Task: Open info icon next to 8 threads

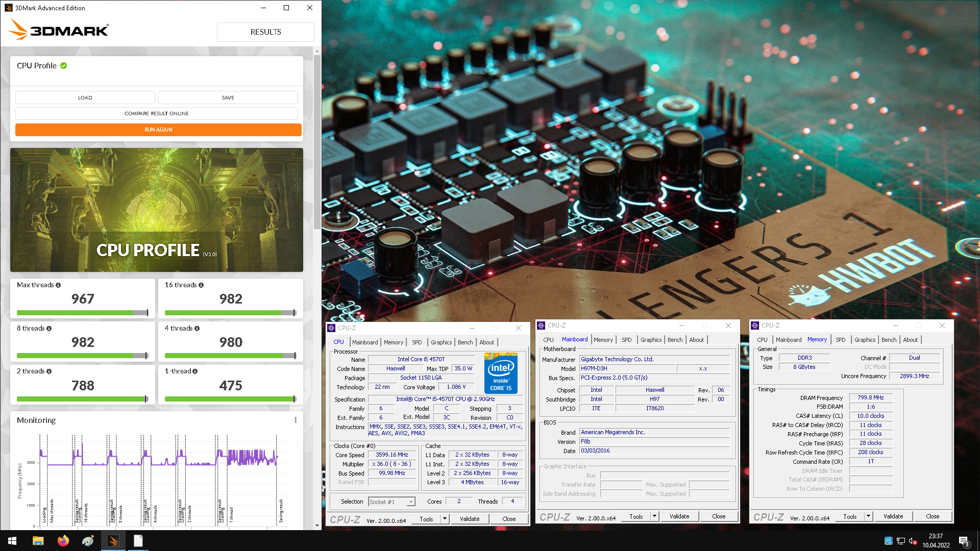Action: pos(49,329)
